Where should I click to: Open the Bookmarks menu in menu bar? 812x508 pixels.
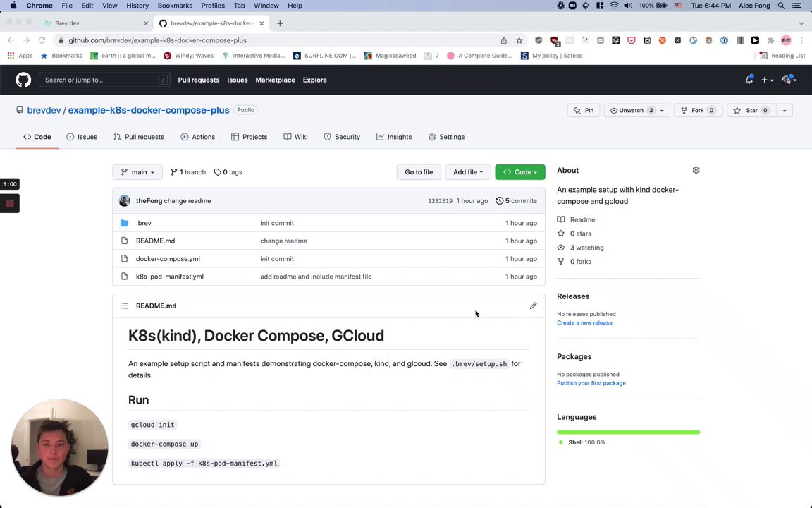175,6
